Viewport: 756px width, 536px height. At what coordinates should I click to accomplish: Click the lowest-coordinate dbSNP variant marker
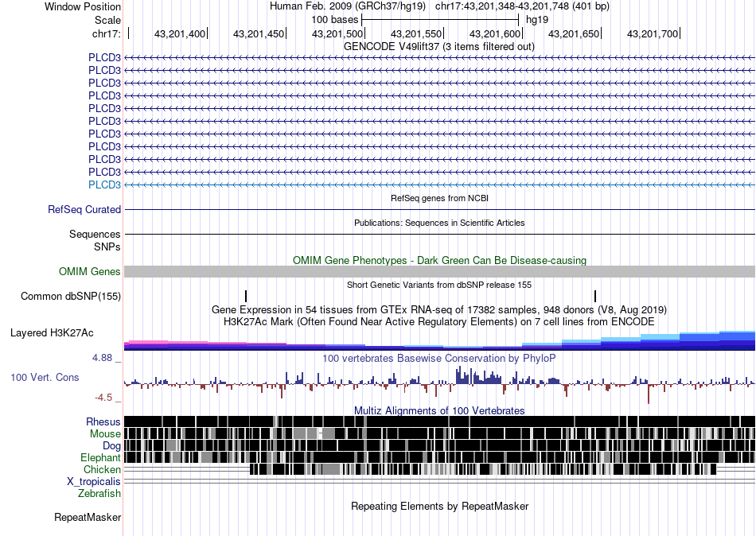(x=246, y=296)
